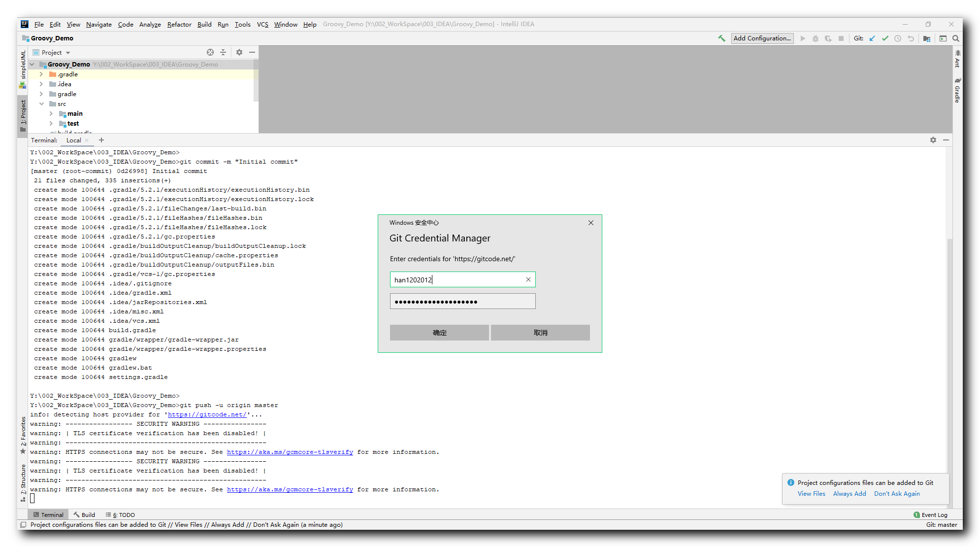Open the Project view dropdown
The image size is (980, 547).
68,53
